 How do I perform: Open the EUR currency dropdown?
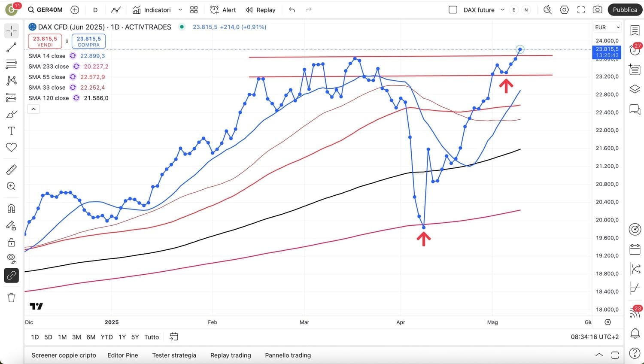point(607,27)
